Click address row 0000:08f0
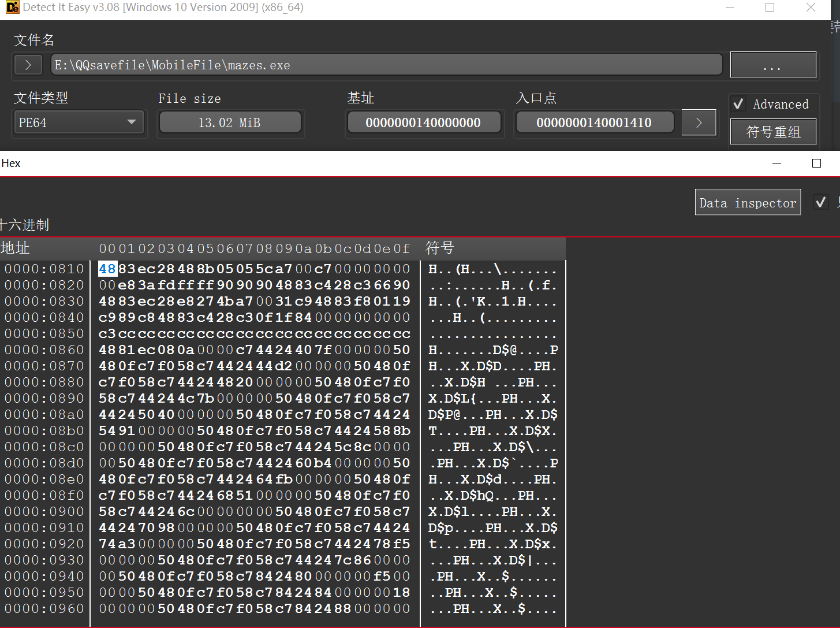 click(x=44, y=495)
